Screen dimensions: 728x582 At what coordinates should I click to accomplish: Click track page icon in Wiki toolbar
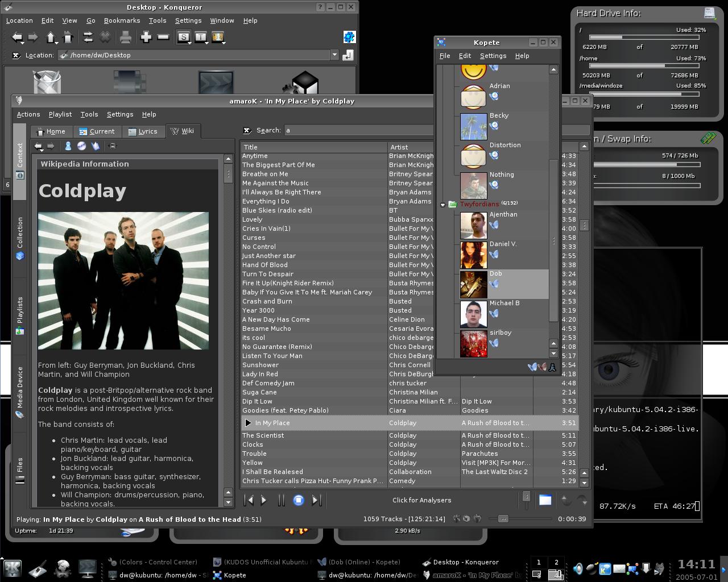coord(95,146)
